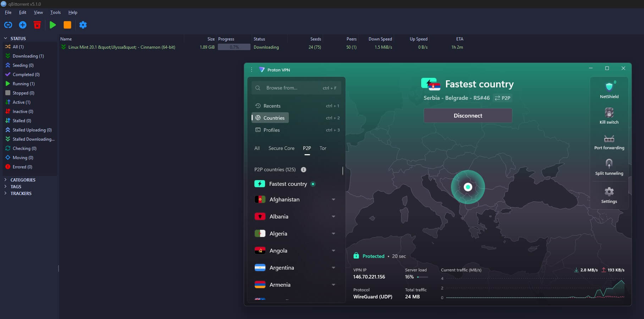Open the File menu
The height and width of the screenshot is (319, 644).
[8, 12]
